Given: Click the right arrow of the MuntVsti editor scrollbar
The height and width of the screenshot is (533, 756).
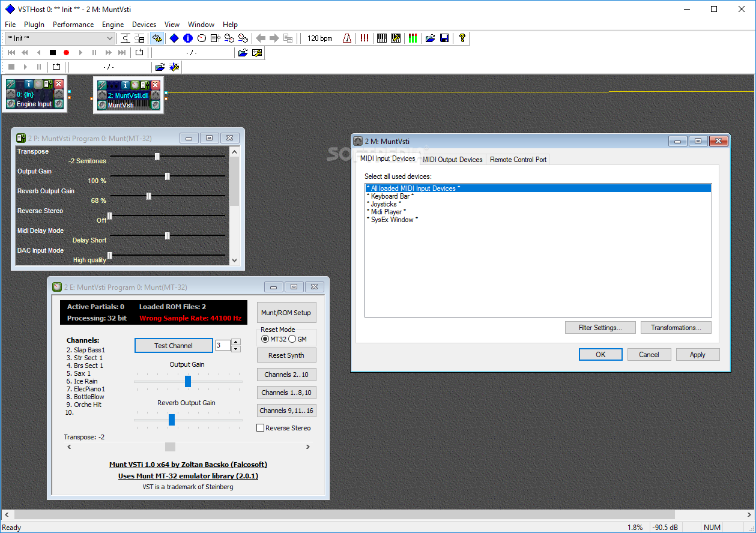Looking at the screenshot, I should click(x=308, y=447).
